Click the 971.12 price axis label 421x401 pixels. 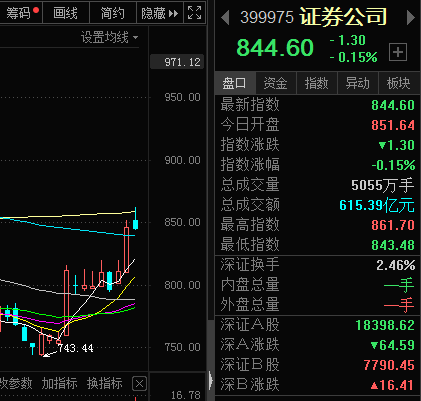tap(177, 62)
